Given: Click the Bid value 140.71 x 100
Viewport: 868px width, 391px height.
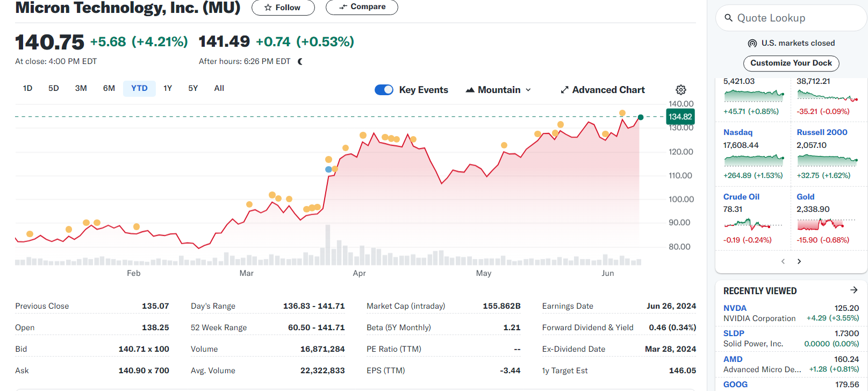Looking at the screenshot, I should click(144, 349).
